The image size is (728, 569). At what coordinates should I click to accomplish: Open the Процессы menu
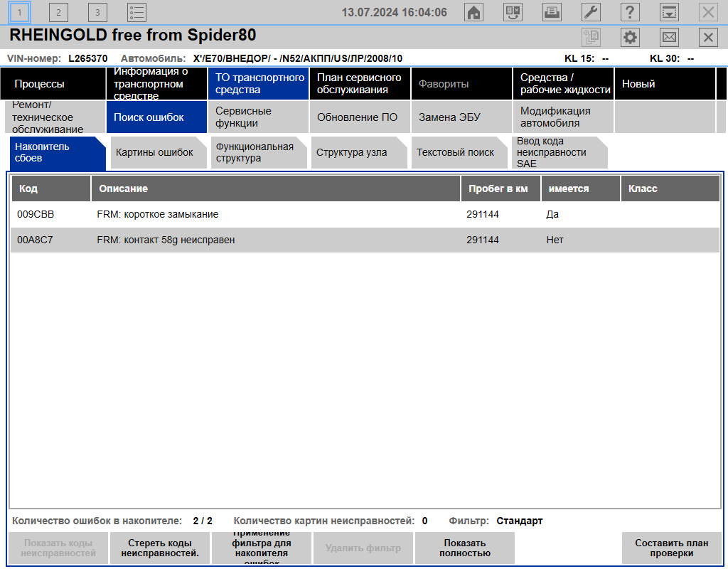pyautogui.click(x=53, y=84)
